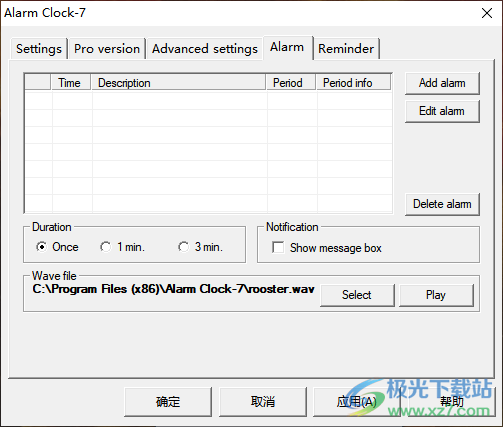503x427 pixels.
Task: Open the Pro version tab
Action: click(107, 49)
